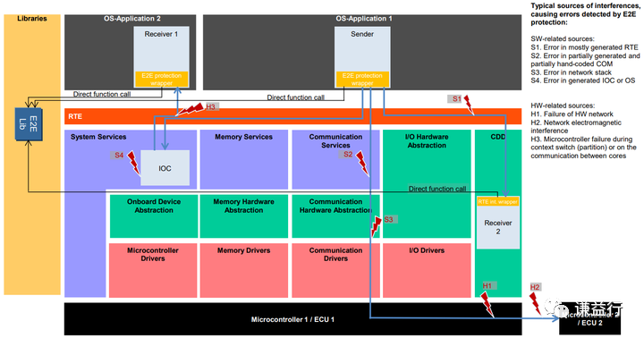644x338 pixels.
Task: Click the I/O Drivers block
Action: (427, 270)
